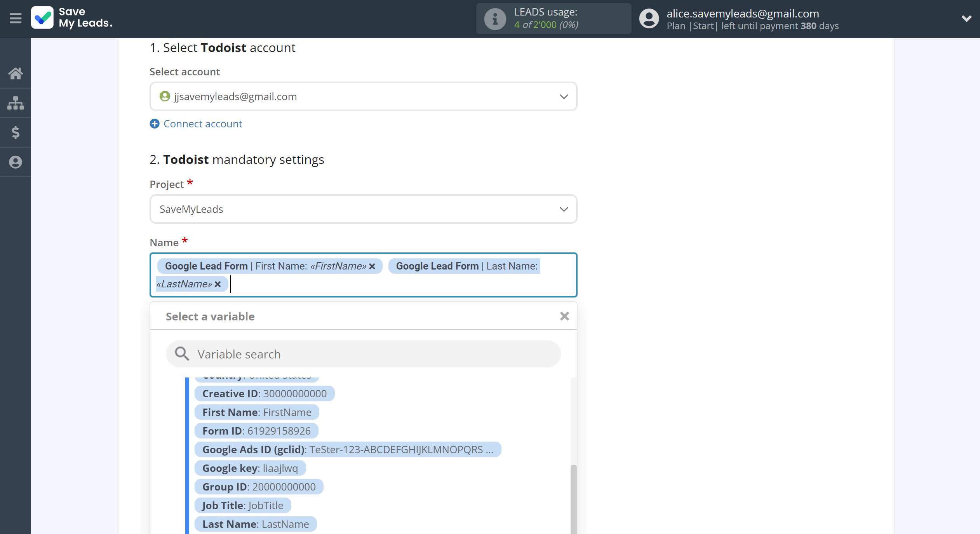Remove the LastName variable tag

[x=218, y=284]
